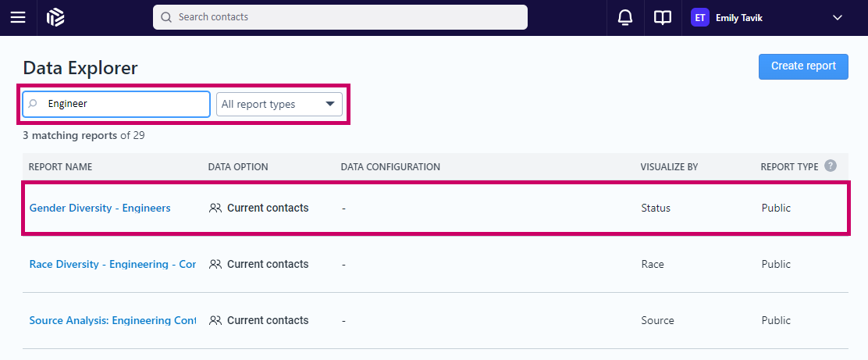
Task: Open Source Analysis: Engineering report
Action: [x=112, y=320]
